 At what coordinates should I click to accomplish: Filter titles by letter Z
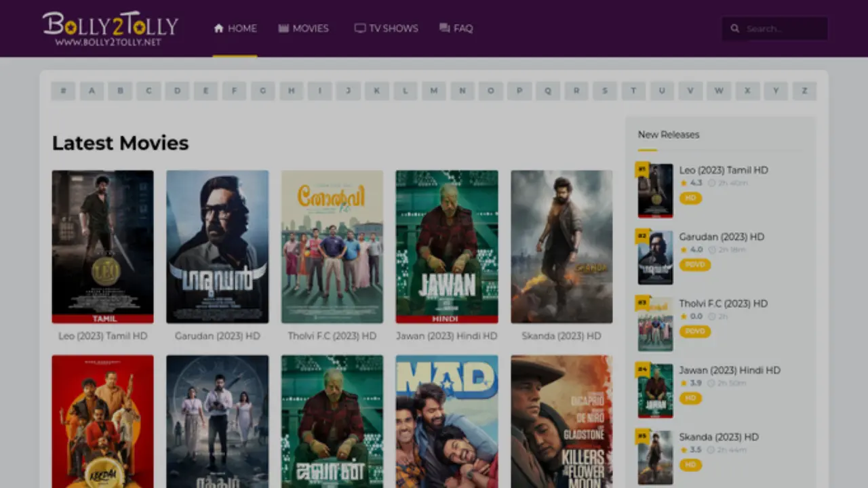coord(804,91)
